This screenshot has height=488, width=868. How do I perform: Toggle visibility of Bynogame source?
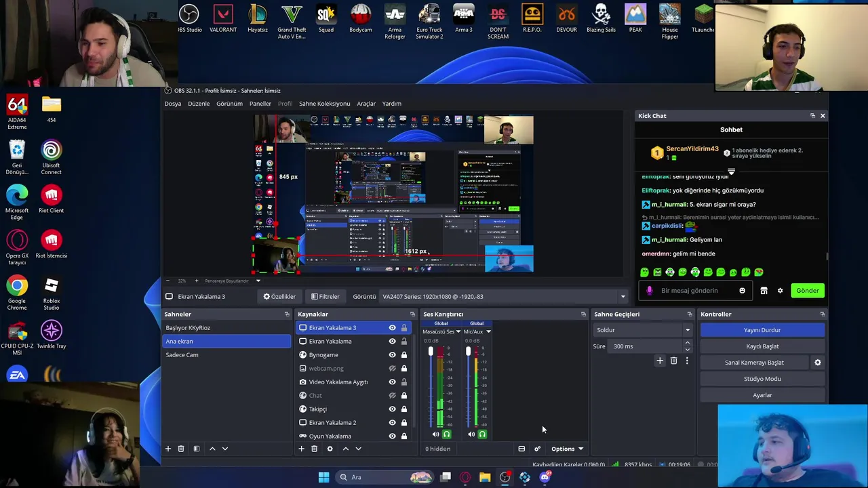[x=392, y=355]
